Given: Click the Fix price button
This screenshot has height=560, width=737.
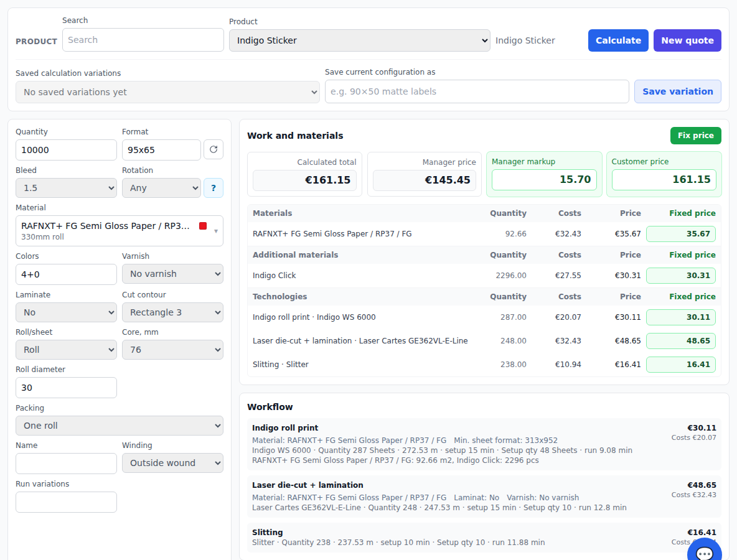Looking at the screenshot, I should point(696,135).
